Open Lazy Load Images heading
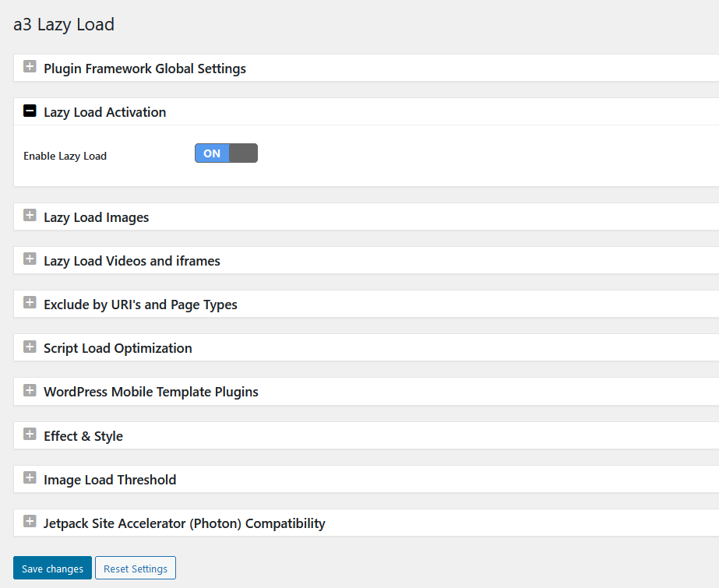Screen dimensions: 719x588 (97, 217)
